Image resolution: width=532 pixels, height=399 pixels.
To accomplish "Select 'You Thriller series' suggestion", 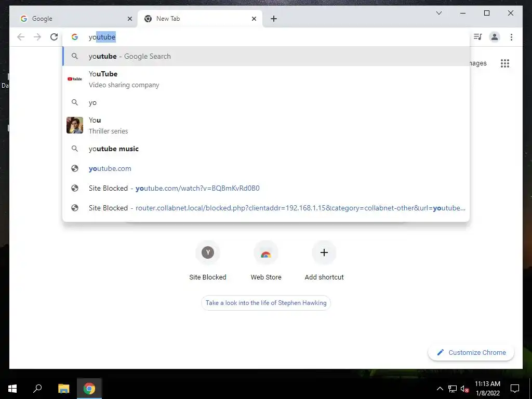I will [266, 125].
